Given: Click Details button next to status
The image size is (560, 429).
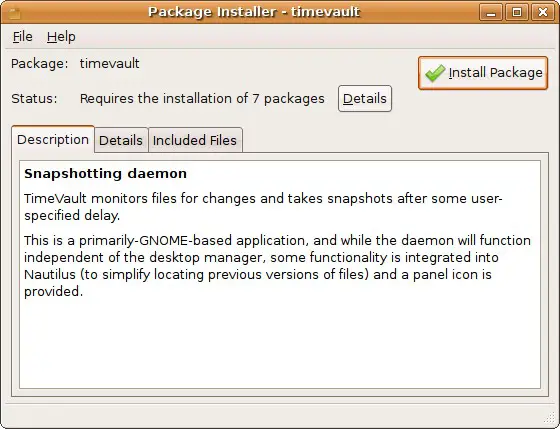Looking at the screenshot, I should pos(365,99).
